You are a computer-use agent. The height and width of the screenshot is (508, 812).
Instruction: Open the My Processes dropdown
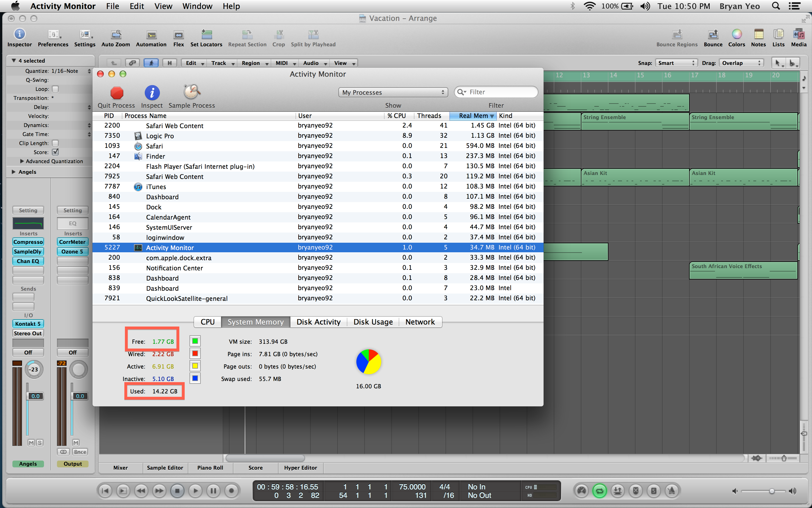point(393,92)
